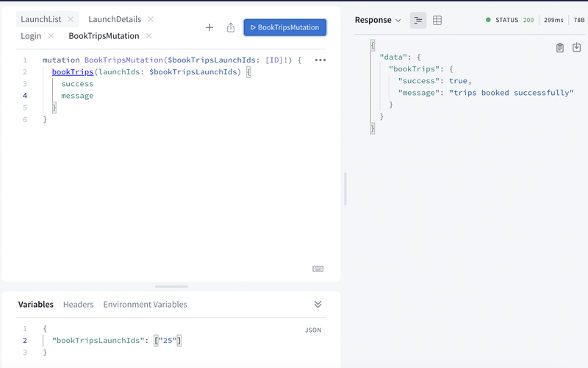The width and height of the screenshot is (588, 368).
Task: Switch to the Login tab
Action: (31, 36)
